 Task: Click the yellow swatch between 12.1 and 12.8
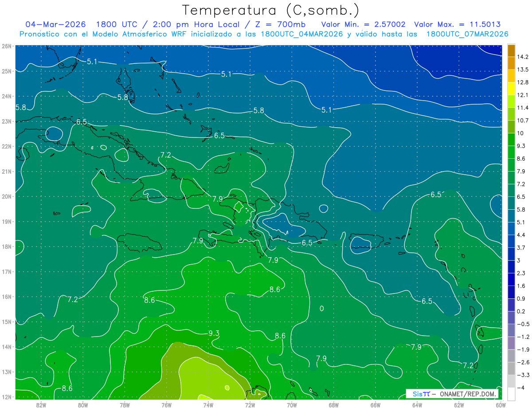point(511,89)
